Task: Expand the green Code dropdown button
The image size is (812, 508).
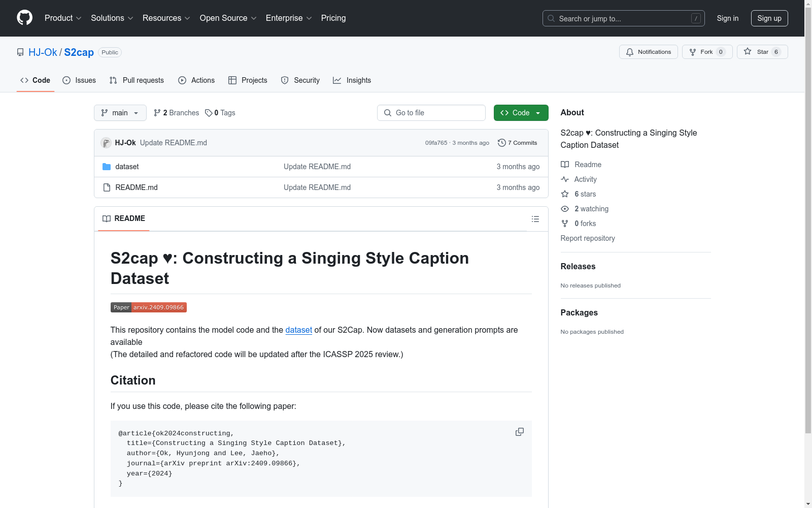Action: [x=521, y=113]
